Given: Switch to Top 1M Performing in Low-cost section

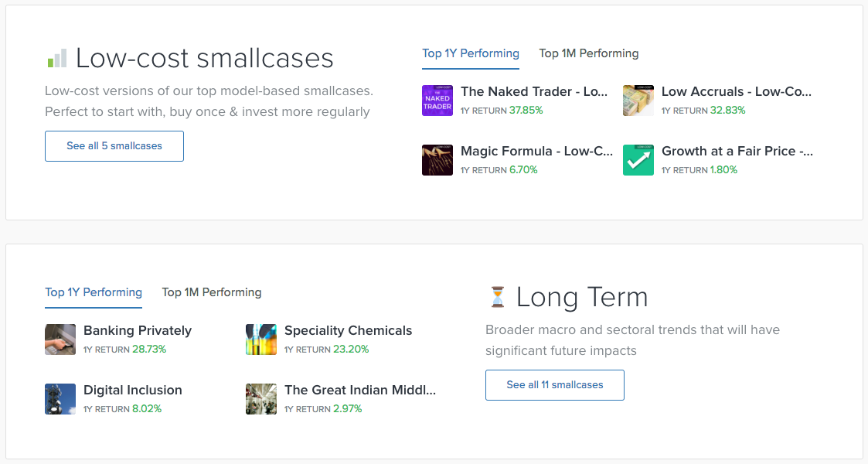Looking at the screenshot, I should pos(588,53).
